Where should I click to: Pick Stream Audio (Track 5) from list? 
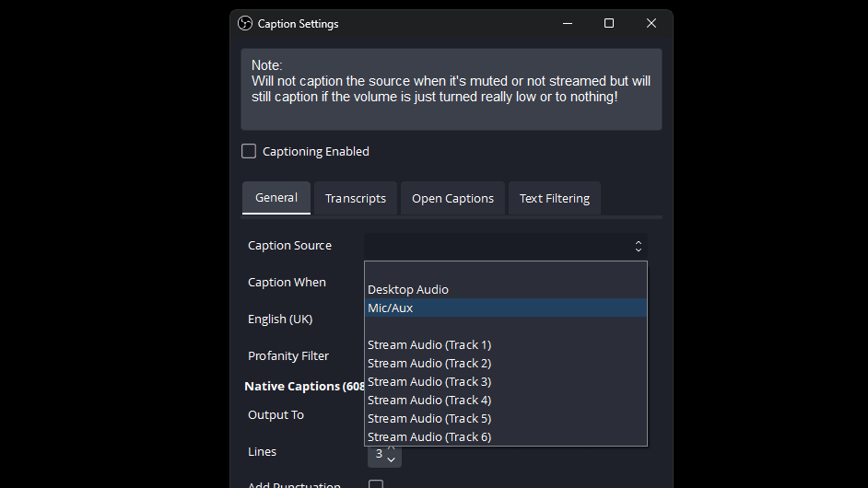pyautogui.click(x=429, y=419)
